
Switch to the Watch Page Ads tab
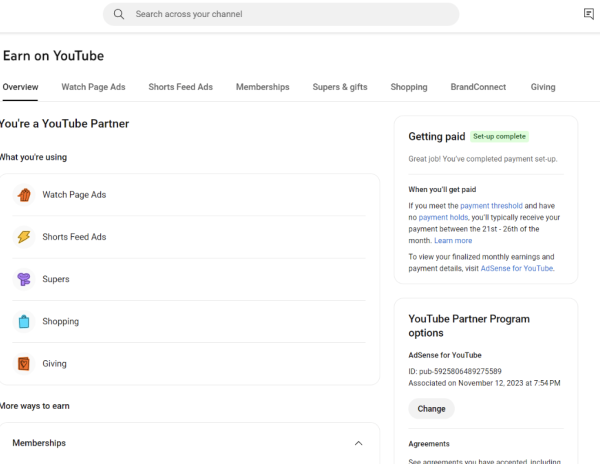click(x=93, y=87)
